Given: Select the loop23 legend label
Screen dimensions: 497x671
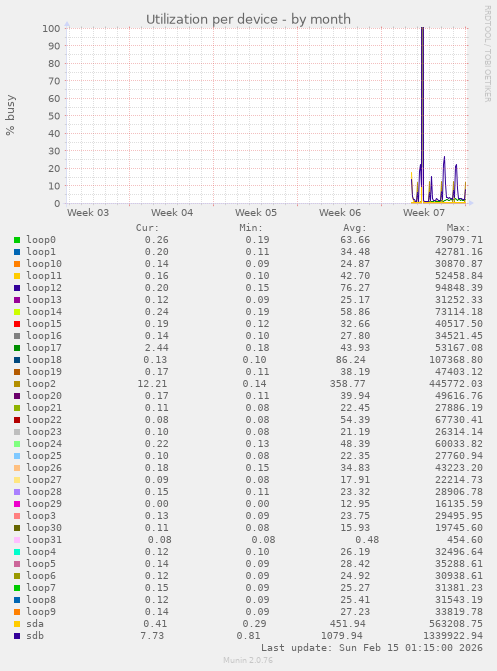Looking at the screenshot, I should [x=44, y=432].
